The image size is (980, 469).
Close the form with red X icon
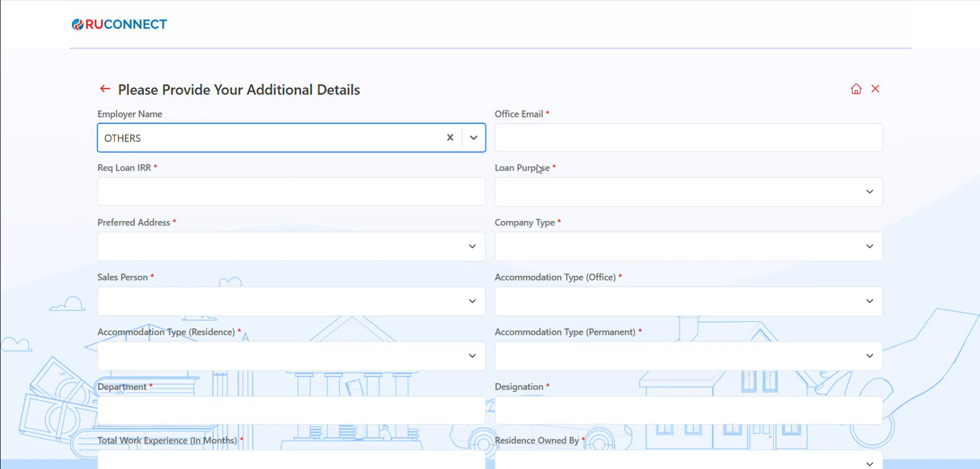click(x=875, y=89)
